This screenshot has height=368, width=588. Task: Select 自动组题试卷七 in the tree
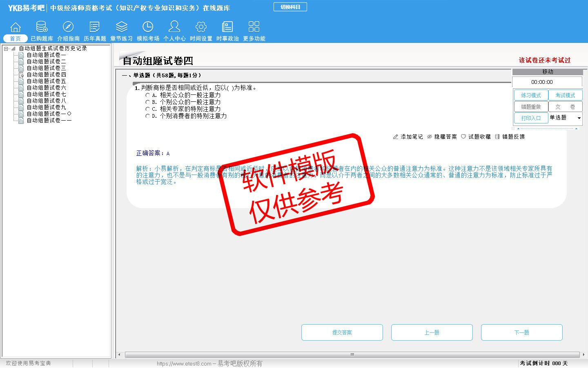(x=46, y=94)
